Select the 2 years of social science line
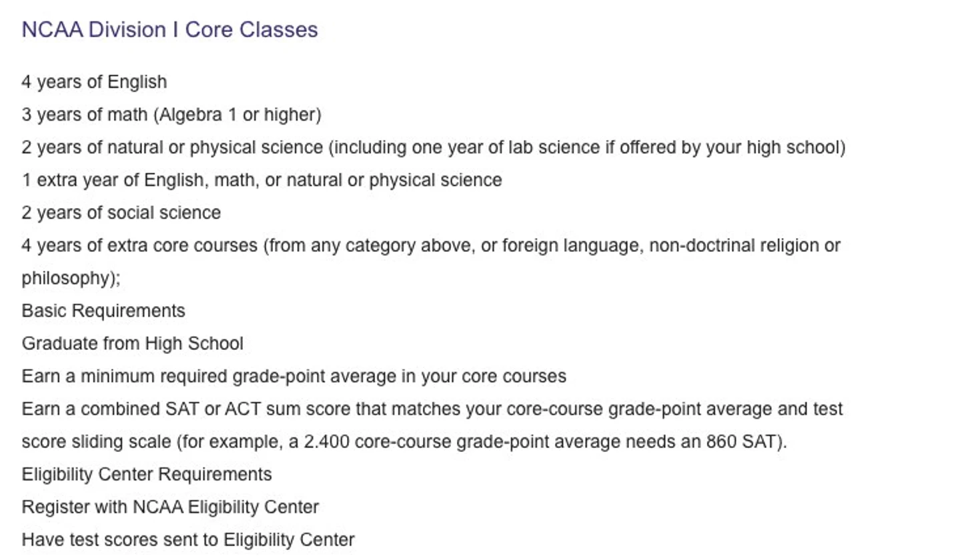Image resolution: width=974 pixels, height=560 pixels. point(121,213)
